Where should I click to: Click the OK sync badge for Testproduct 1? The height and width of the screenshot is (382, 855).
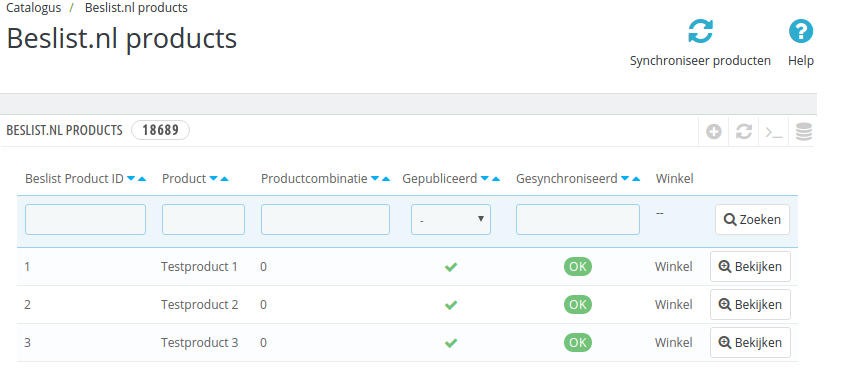pyautogui.click(x=577, y=266)
